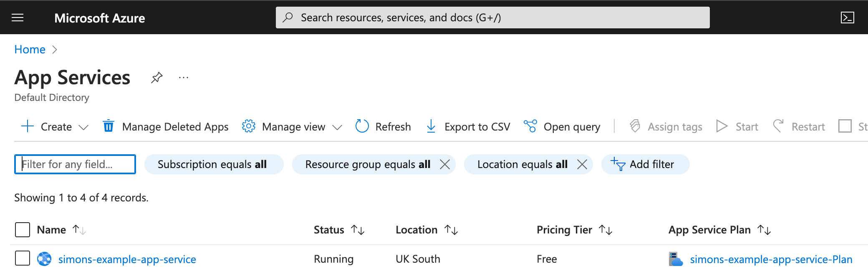Click the Default Directory subtitle

tap(52, 98)
